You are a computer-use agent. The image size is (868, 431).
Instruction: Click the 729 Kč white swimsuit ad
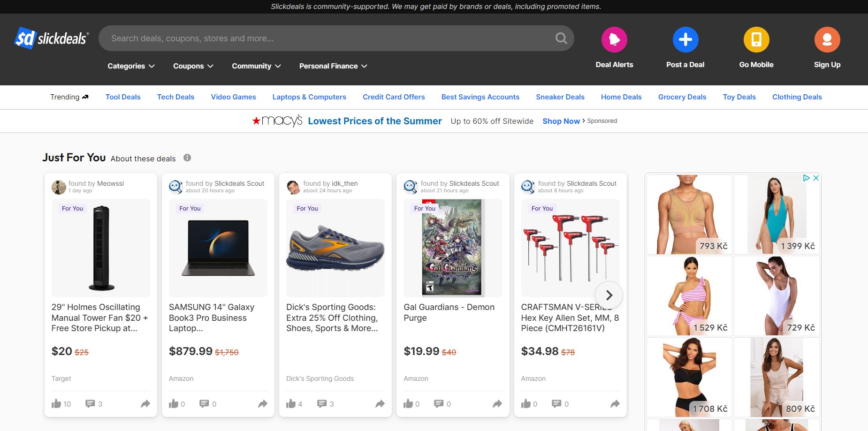(x=777, y=296)
